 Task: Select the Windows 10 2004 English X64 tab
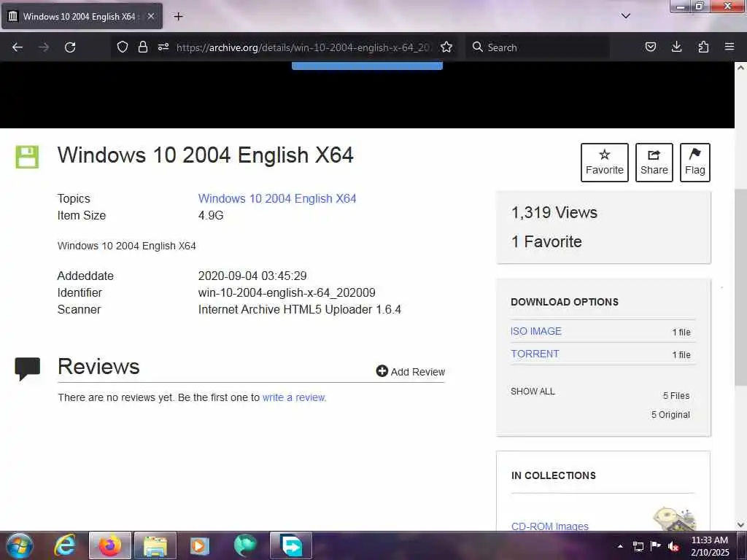(x=82, y=16)
